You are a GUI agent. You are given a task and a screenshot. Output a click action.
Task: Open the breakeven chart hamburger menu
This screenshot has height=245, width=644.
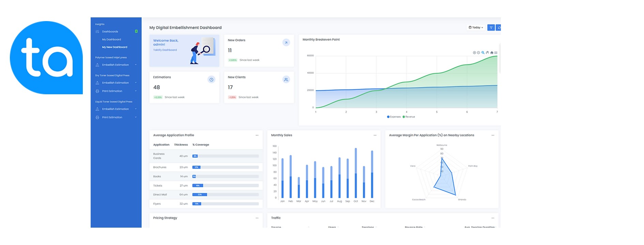(x=496, y=53)
